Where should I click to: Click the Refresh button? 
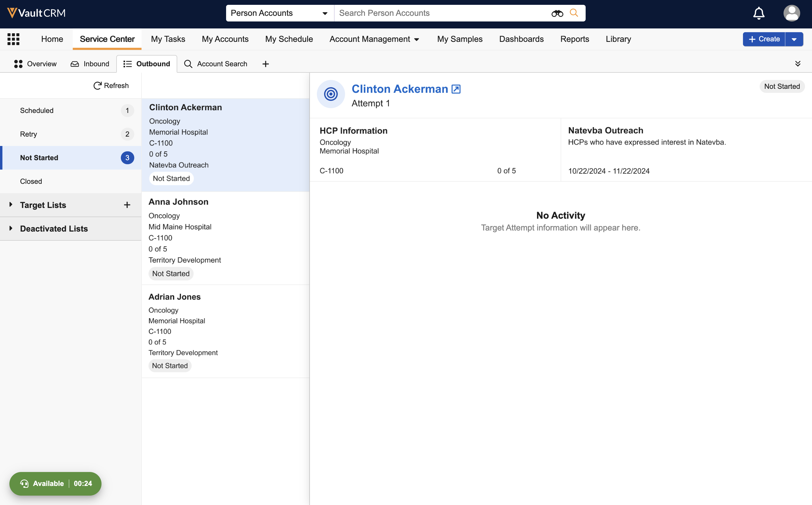point(111,86)
